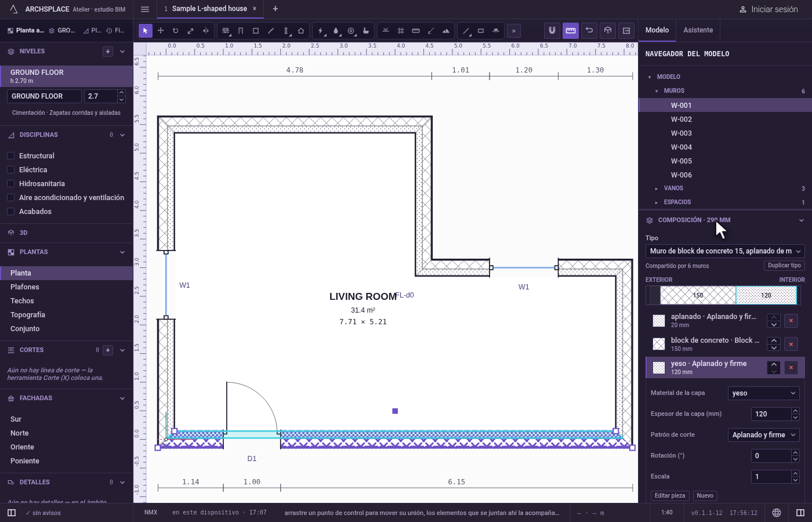The image size is (812, 522).
Task: Toggle the ruler dimensions display
Action: click(x=571, y=30)
